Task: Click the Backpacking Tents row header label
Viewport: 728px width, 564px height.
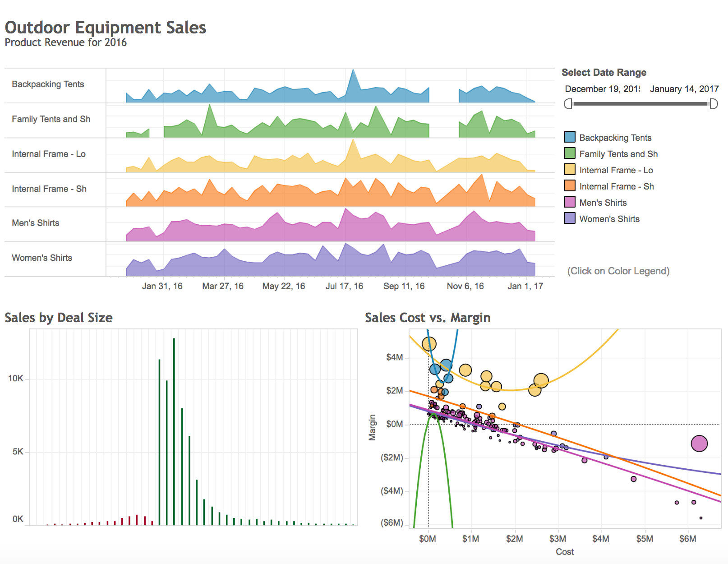Action: [48, 84]
